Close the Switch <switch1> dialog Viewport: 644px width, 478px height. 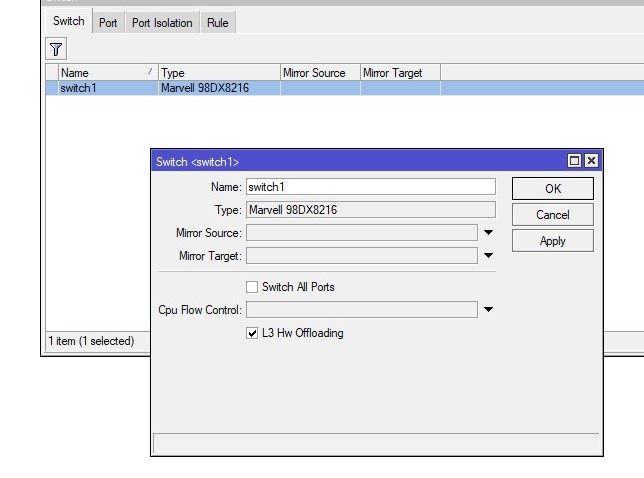click(x=591, y=161)
